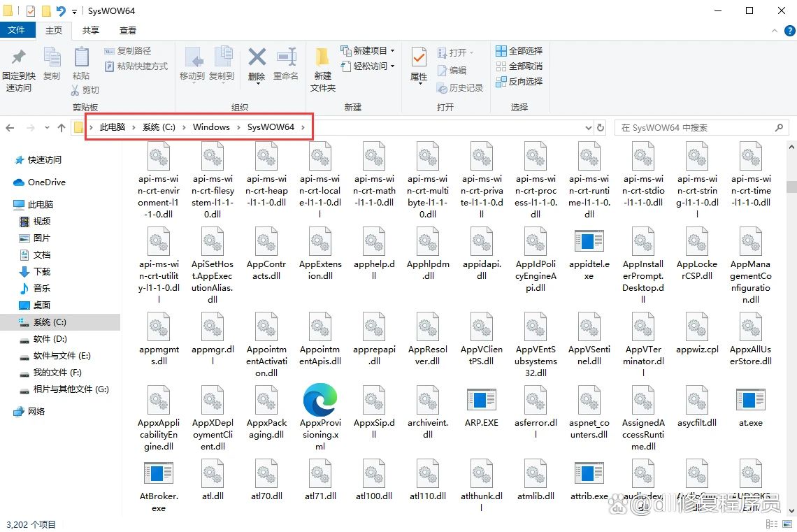Collapse the ribbon with the chevron
This screenshot has height=532, width=797.
pos(775,31)
